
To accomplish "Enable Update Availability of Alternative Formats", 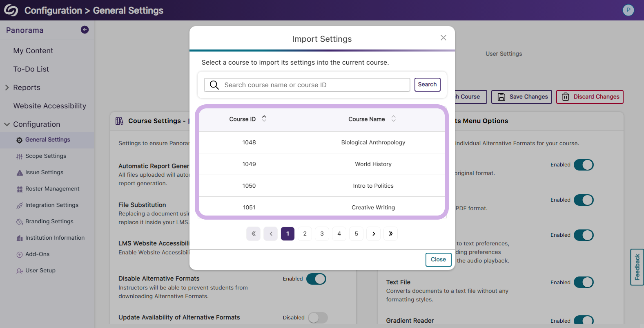I will 318,318.
